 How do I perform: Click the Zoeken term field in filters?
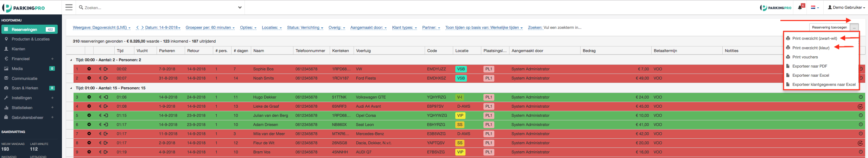tap(562, 27)
